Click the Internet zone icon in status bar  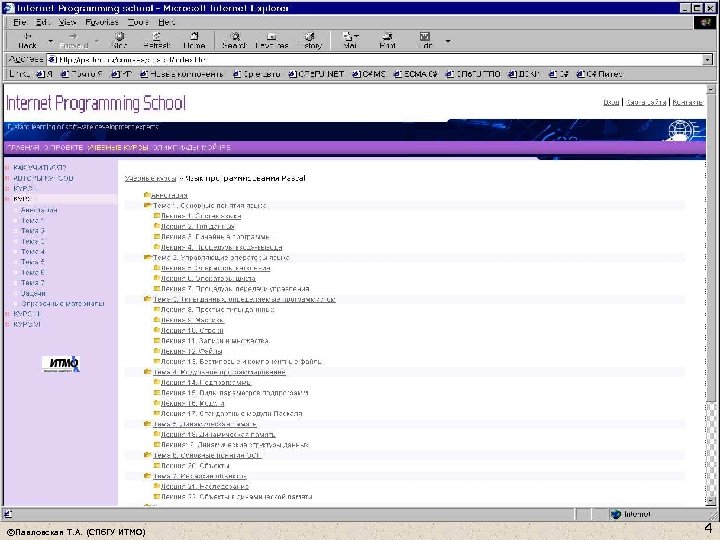click(616, 514)
